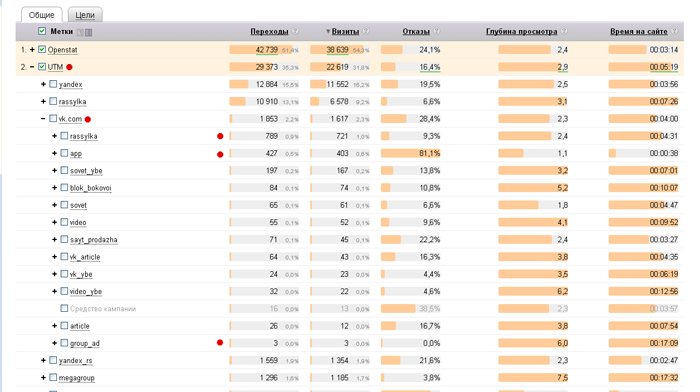The width and height of the screenshot is (700, 392).
Task: Collapse the UTM row
Action: click(32, 67)
